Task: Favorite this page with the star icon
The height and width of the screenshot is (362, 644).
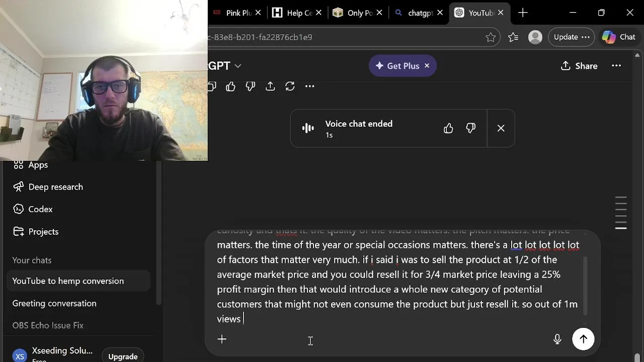Action: coord(491,37)
